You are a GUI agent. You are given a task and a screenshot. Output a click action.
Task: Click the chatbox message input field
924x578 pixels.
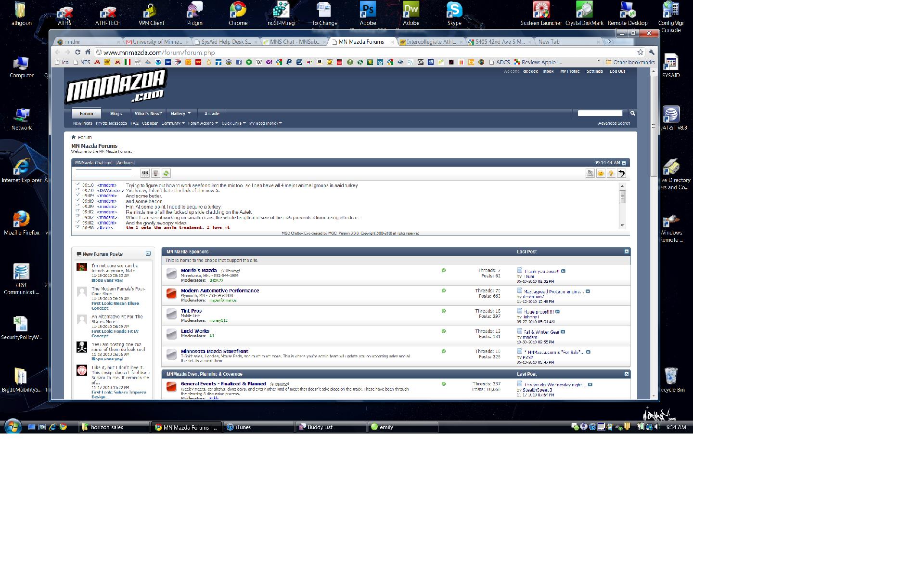(x=103, y=173)
